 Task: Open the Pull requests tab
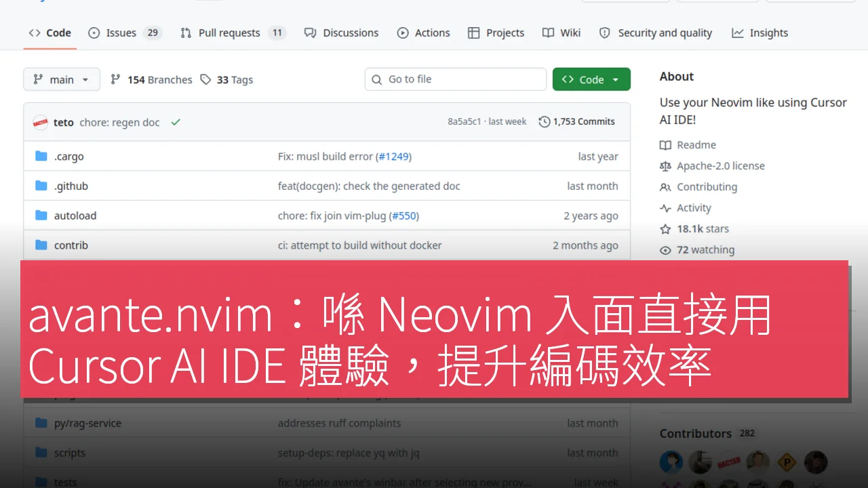(x=233, y=33)
